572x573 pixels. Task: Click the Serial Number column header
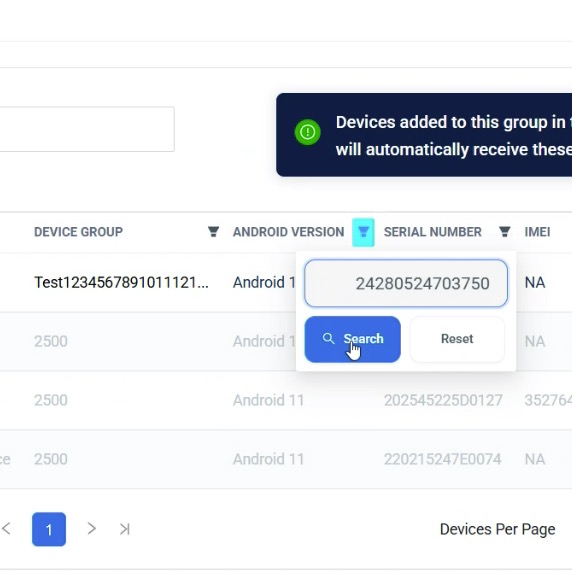point(432,232)
